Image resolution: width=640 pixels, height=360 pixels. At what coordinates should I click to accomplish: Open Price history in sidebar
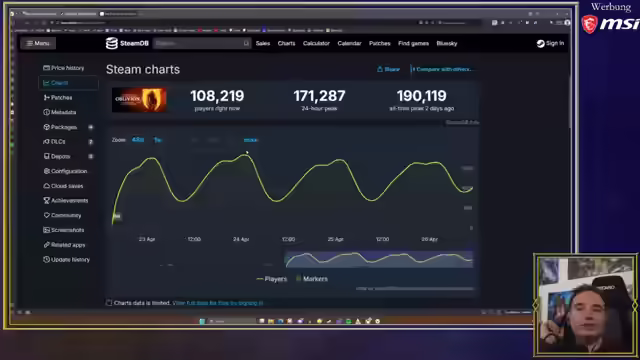64,68
